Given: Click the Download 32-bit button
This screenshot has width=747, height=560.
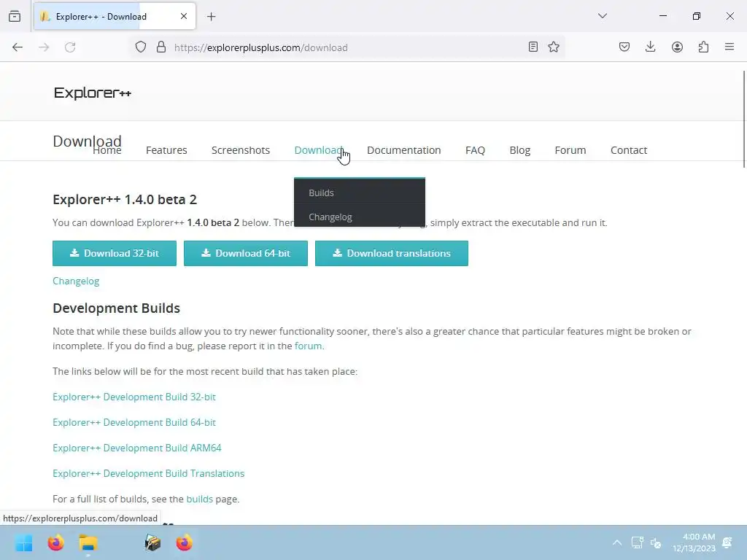Looking at the screenshot, I should pyautogui.click(x=115, y=253).
